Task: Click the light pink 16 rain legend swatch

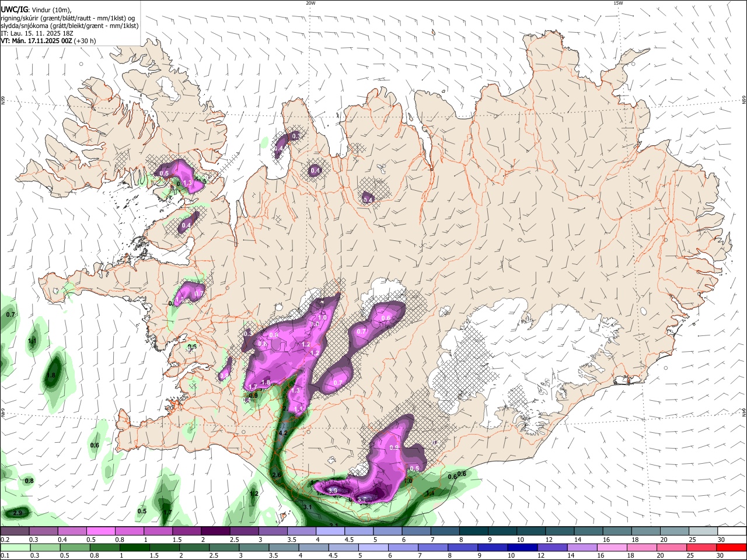Action: click(612, 548)
